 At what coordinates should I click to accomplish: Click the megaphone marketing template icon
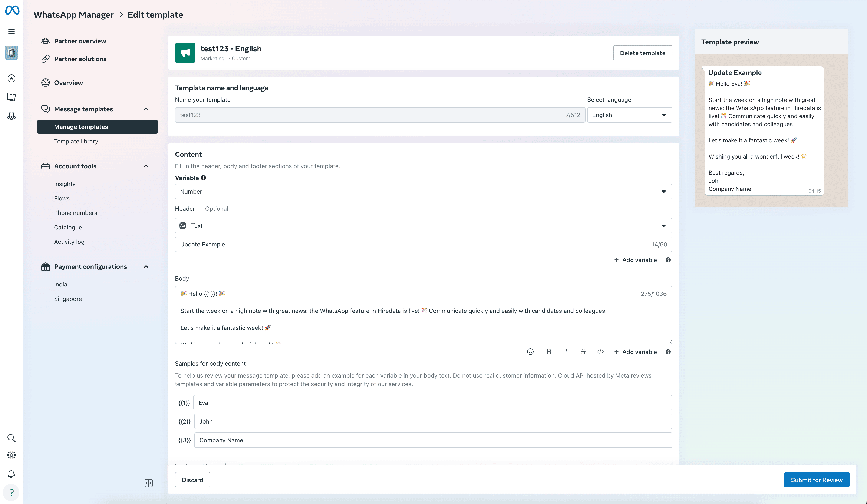tap(185, 53)
